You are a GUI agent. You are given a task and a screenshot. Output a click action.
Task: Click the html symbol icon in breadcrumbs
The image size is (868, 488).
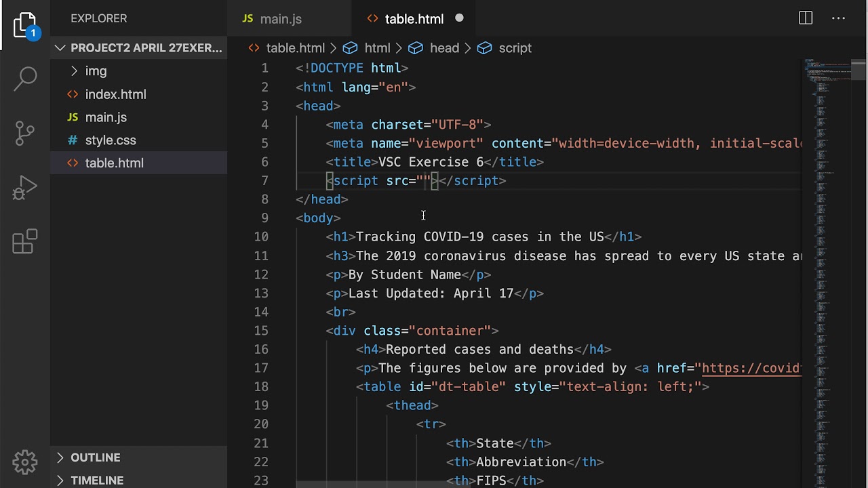(350, 48)
